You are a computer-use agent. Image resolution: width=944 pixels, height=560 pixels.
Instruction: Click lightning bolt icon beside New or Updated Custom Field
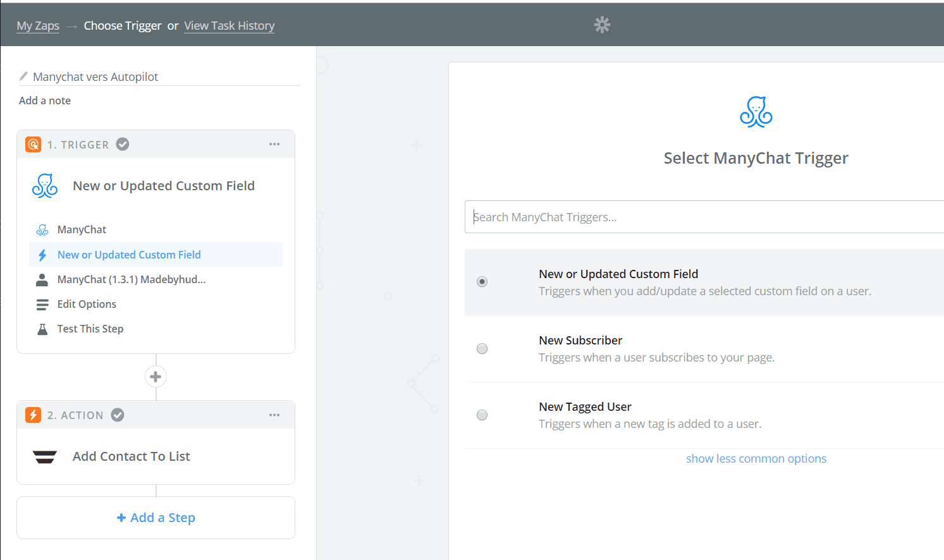42,255
